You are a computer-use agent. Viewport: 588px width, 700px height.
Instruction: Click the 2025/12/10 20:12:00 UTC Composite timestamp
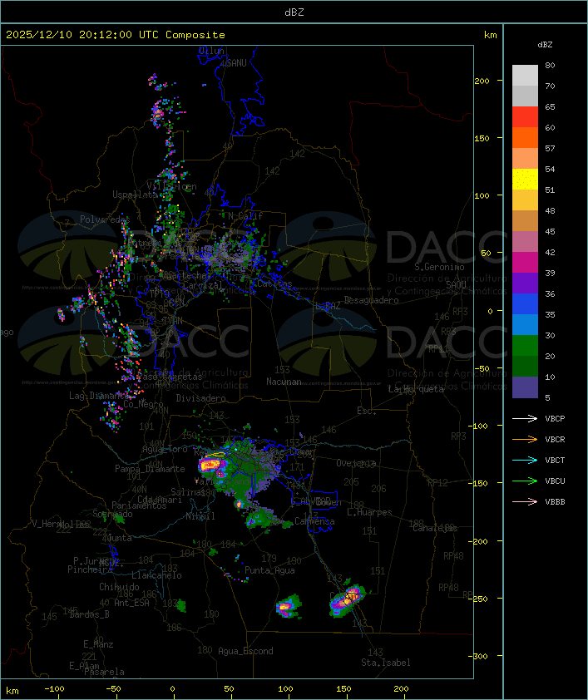[116, 34]
